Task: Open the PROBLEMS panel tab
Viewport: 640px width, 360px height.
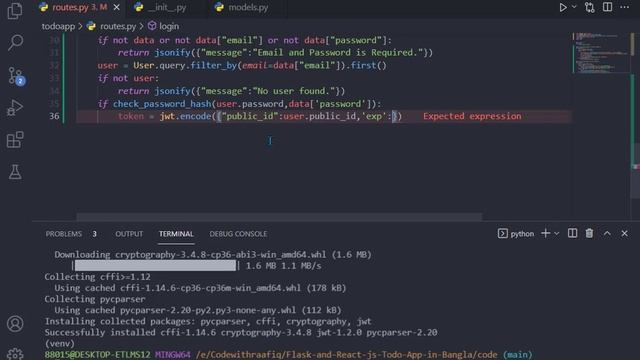Action: [64, 234]
